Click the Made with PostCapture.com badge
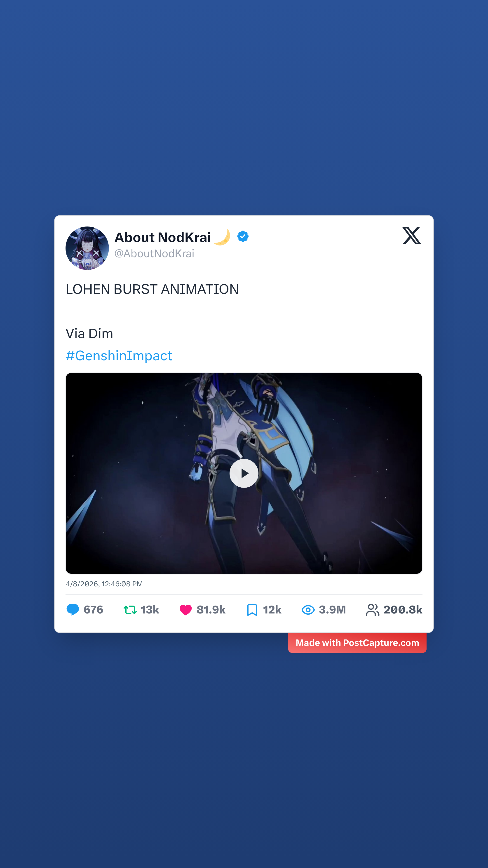The height and width of the screenshot is (868, 488). pyautogui.click(x=357, y=643)
